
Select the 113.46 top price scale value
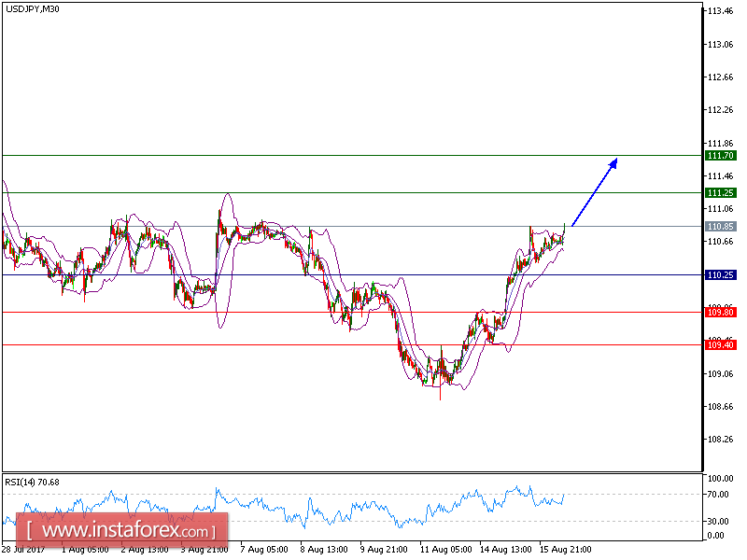coord(718,12)
